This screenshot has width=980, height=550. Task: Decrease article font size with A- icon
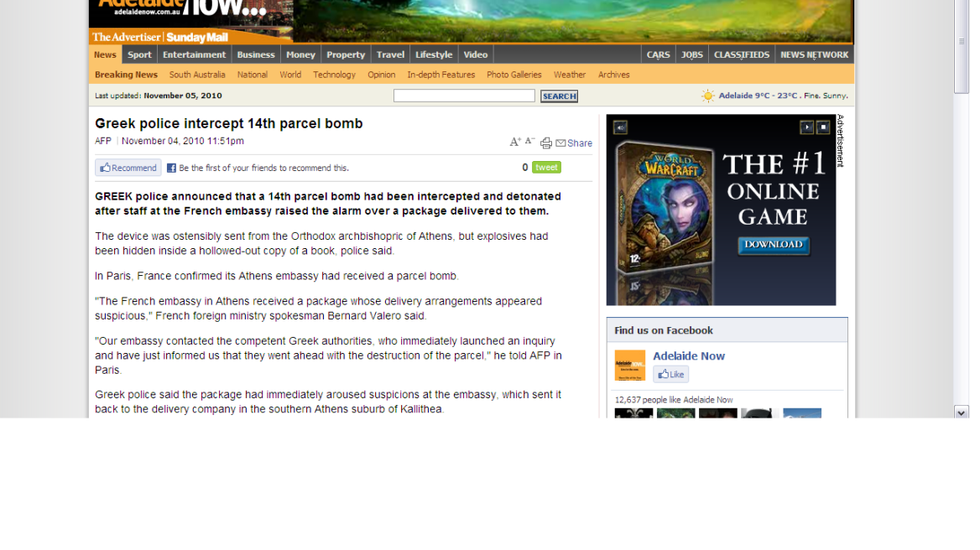[529, 142]
